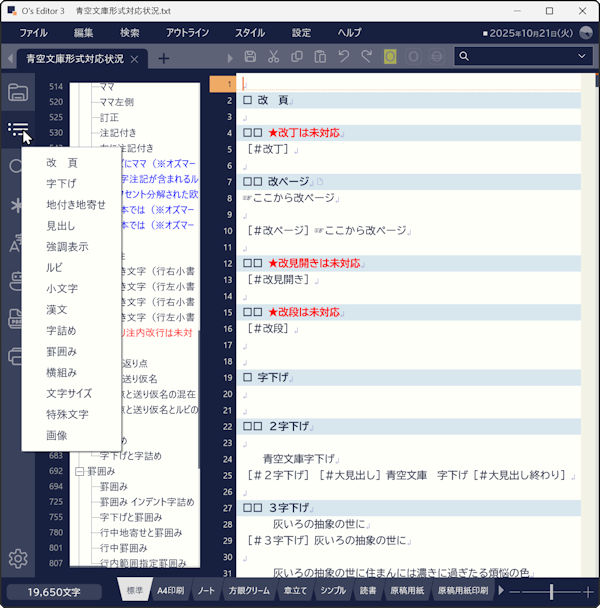Open the folder icon in left sidebar

tap(17, 93)
